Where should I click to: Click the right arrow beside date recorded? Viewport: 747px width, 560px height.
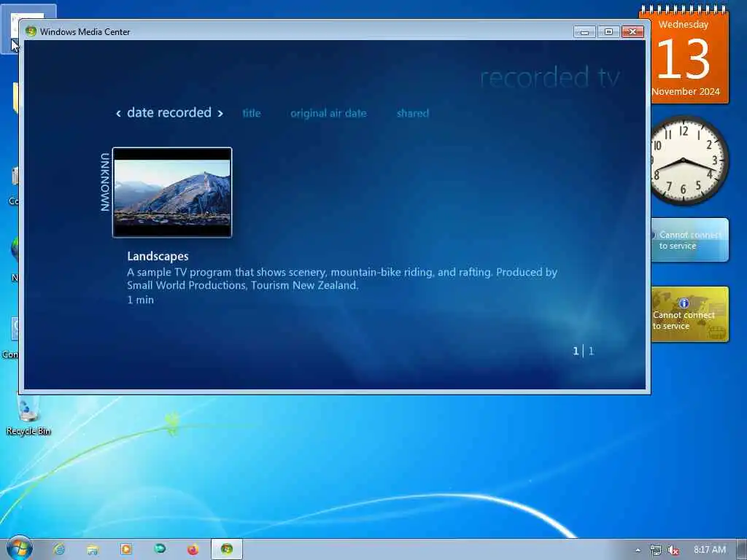(x=220, y=113)
